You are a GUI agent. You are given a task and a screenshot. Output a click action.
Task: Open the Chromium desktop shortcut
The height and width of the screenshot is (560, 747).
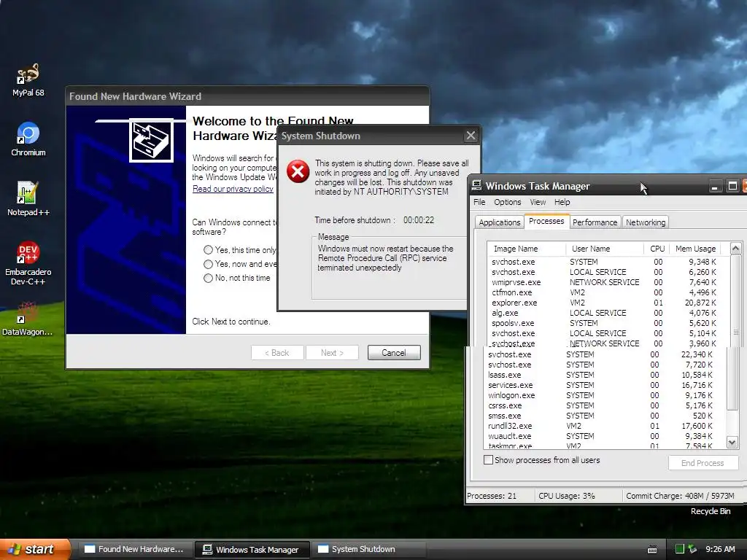(x=28, y=139)
